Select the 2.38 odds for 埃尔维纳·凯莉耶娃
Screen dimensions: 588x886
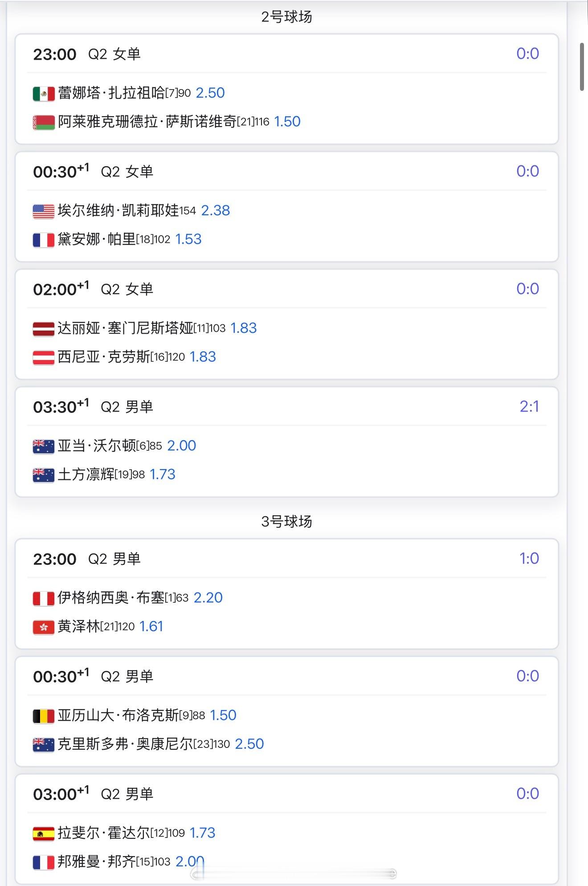point(216,211)
